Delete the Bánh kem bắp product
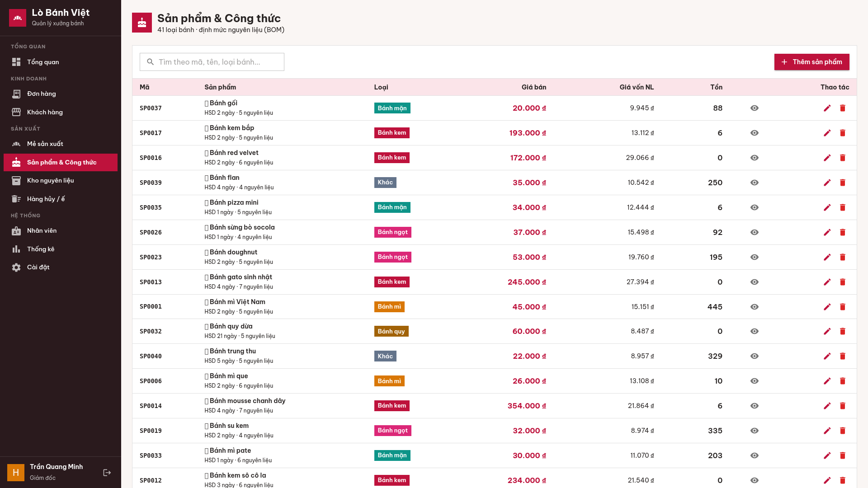Viewport: 868px width, 488px height. (x=842, y=133)
